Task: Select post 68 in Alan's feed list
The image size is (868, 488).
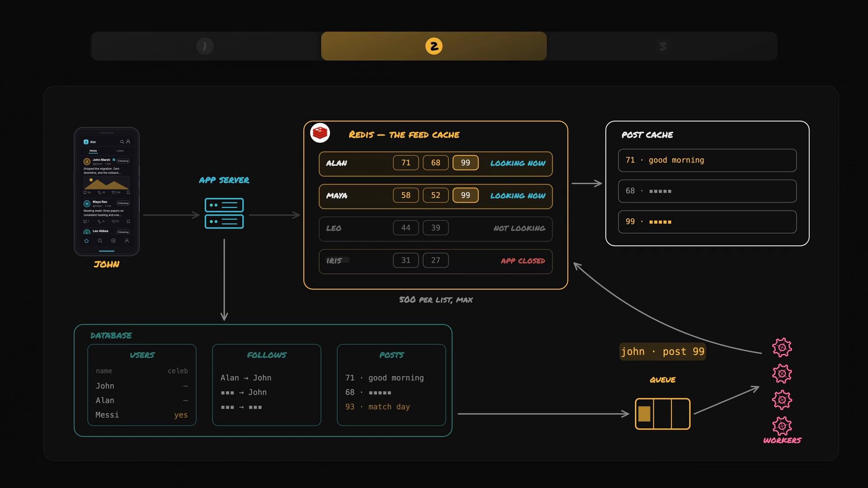Action: click(436, 163)
